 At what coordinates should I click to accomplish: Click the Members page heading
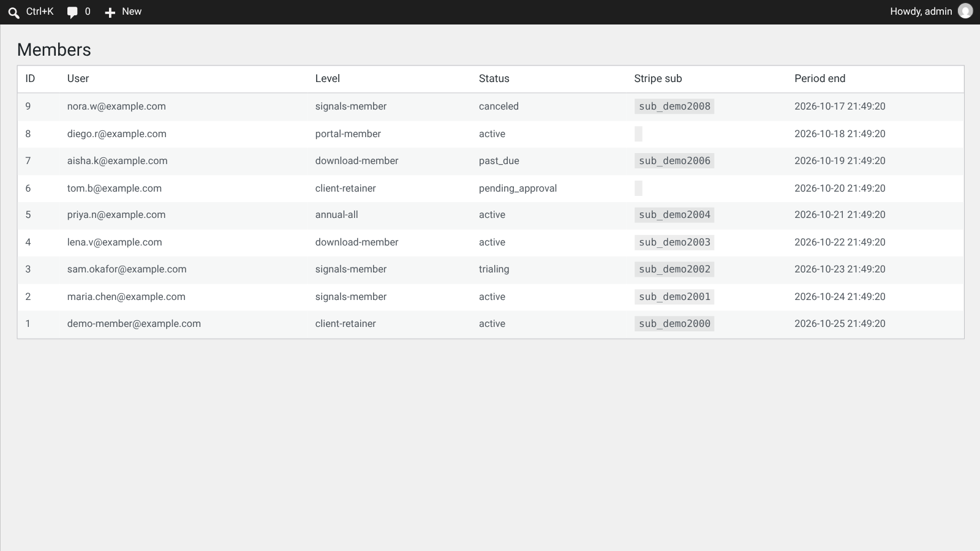[x=54, y=50]
